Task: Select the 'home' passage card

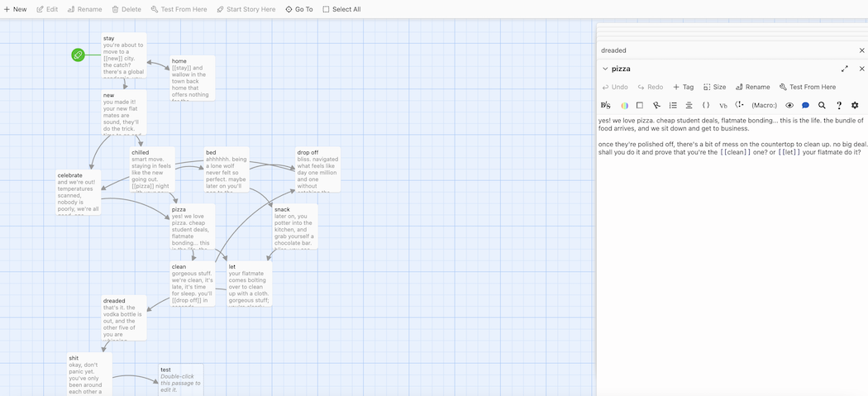Action: click(193, 78)
